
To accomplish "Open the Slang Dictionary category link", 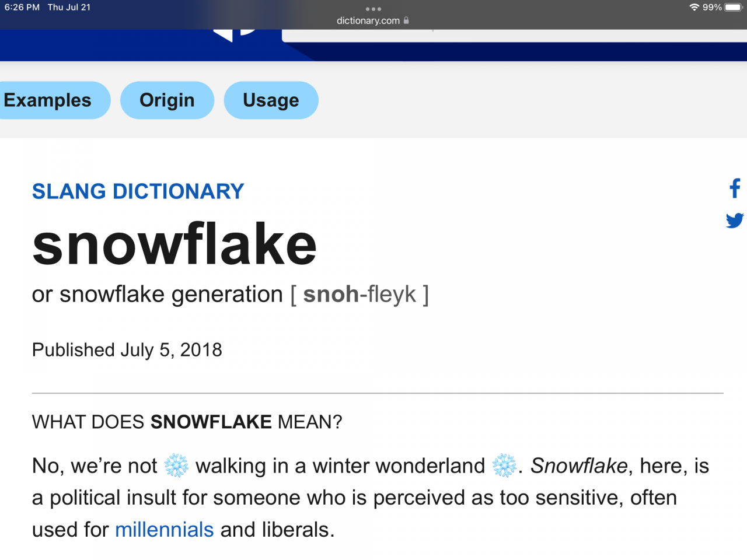I will [138, 191].
